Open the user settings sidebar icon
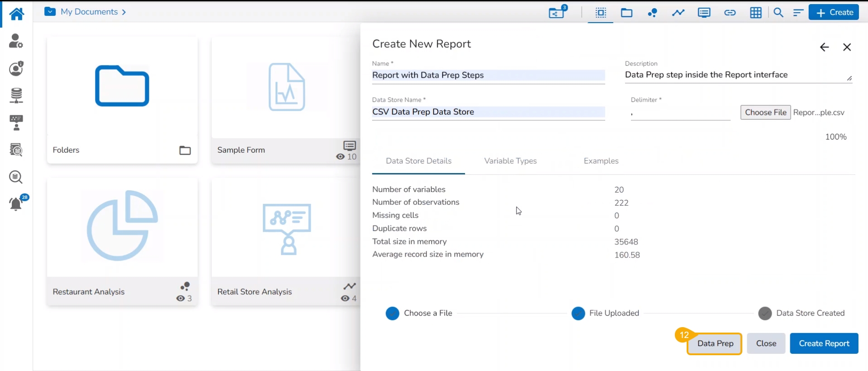 pos(16,41)
